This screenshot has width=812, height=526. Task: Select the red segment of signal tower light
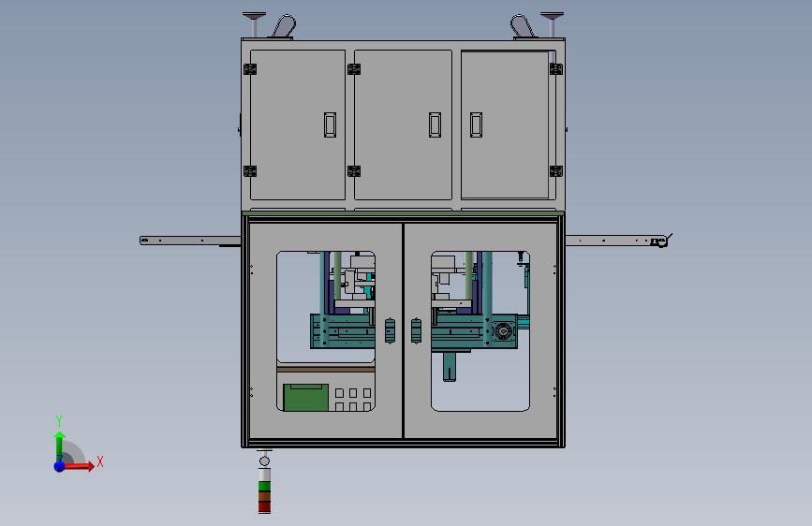coord(265,507)
